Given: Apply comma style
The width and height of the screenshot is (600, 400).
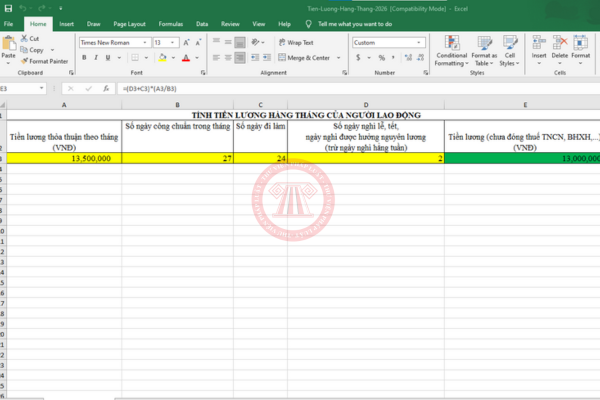Looking at the screenshot, I should pyautogui.click(x=393, y=58).
